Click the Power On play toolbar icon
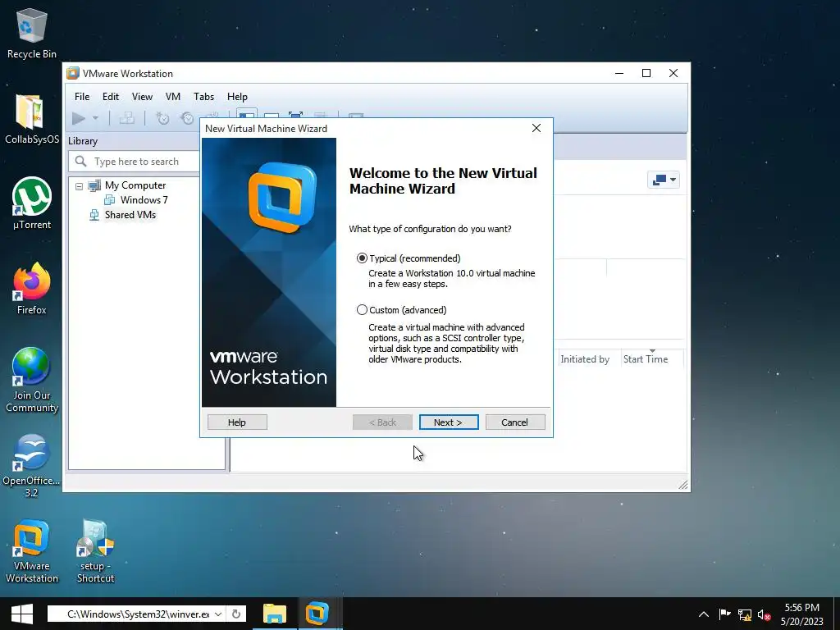 pyautogui.click(x=79, y=118)
